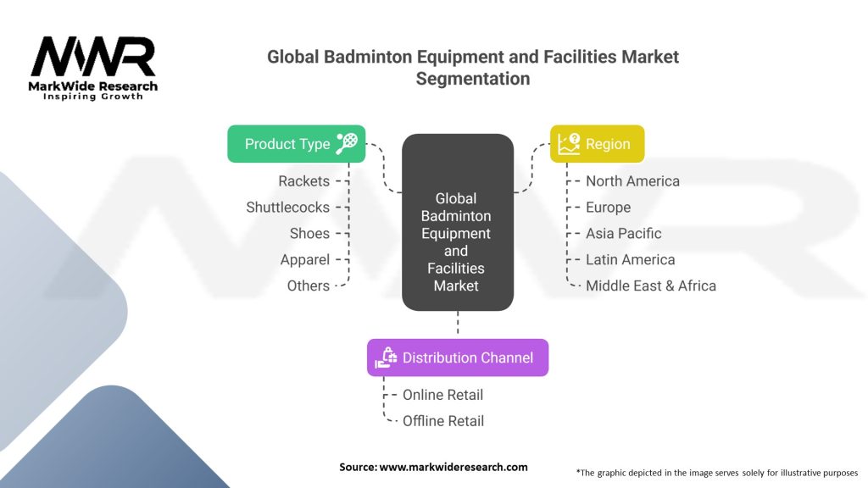The image size is (868, 488).
Task: Click the 'Latin America' region
Action: click(630, 259)
